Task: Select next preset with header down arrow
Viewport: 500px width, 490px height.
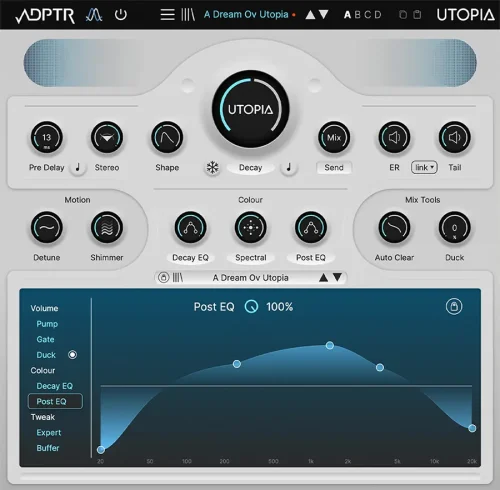Action: [x=323, y=15]
